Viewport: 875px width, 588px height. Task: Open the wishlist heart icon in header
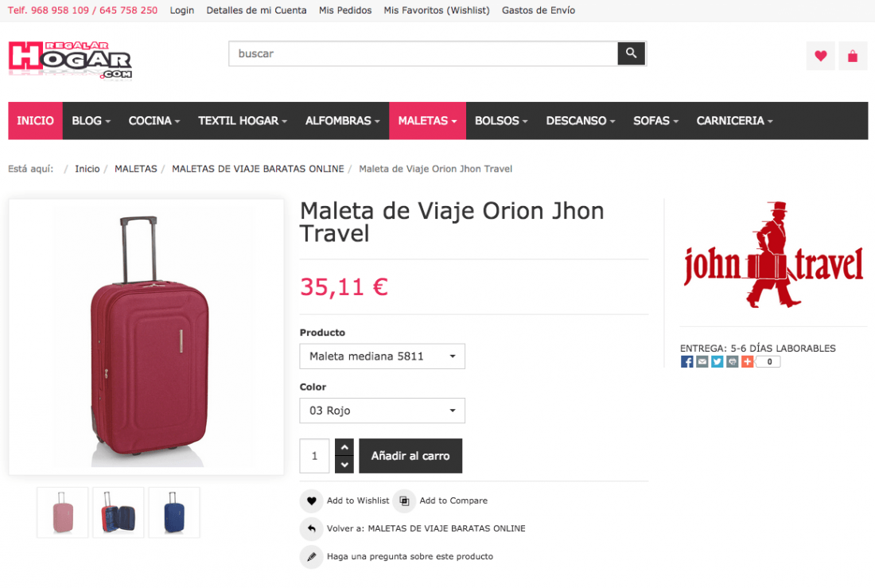pos(820,56)
